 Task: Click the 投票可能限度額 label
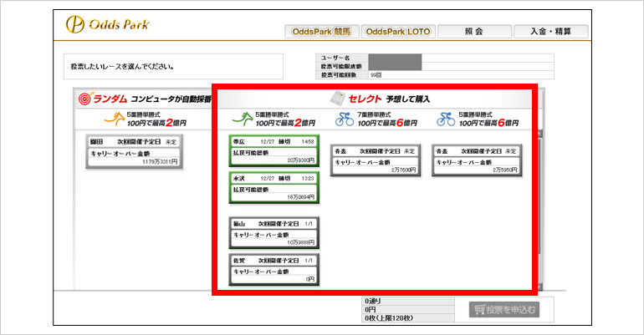[x=341, y=67]
